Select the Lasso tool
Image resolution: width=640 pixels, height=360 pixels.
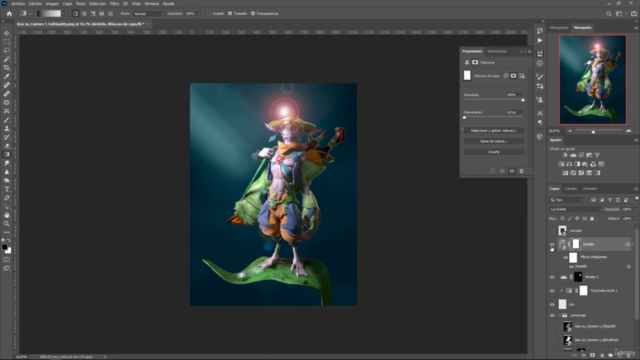coord(7,50)
